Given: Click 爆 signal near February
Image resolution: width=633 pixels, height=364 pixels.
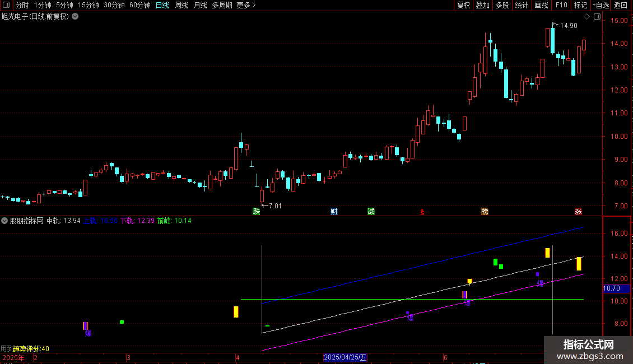Looking at the screenshot, I should point(88,333).
